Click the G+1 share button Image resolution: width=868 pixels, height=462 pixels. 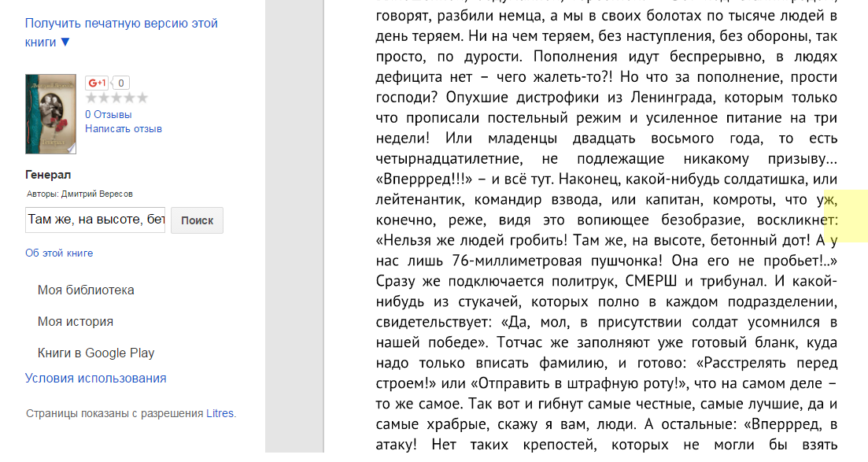click(x=97, y=83)
